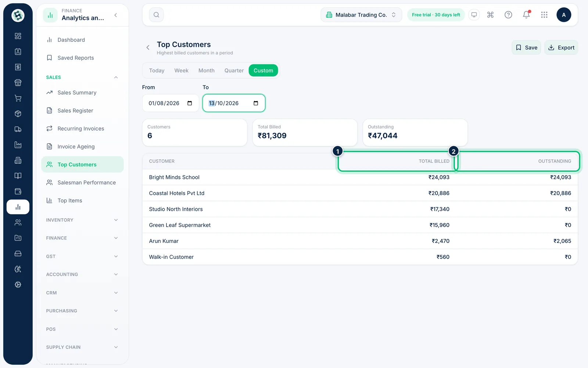588x368 pixels.
Task: Open Sales Summary report
Action: 82,93
